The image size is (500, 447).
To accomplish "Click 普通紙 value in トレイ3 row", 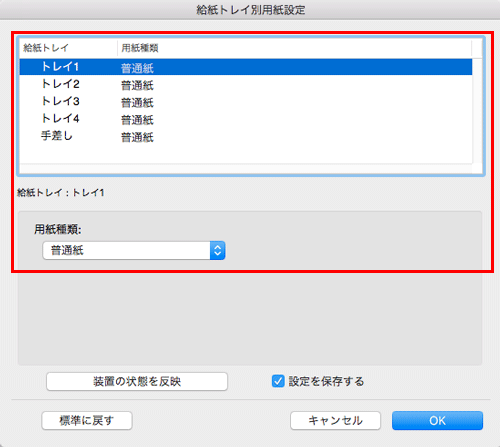I will click(x=137, y=103).
